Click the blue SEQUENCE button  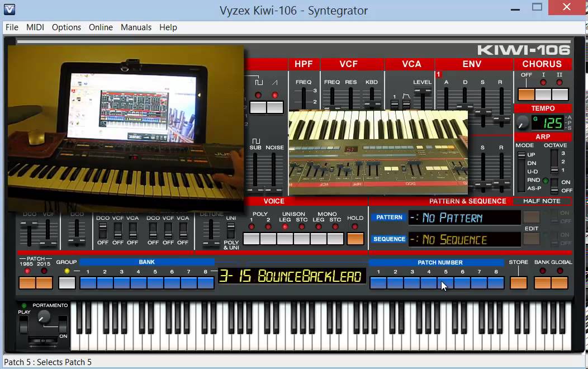tap(389, 239)
